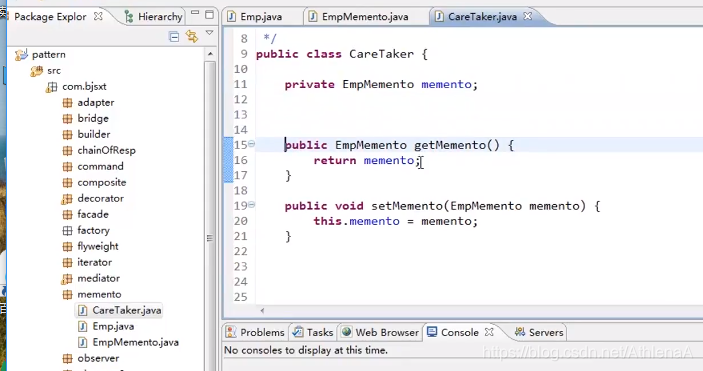703x371 pixels.
Task: Select the CareTaker.java editor tab
Action: pos(482,17)
